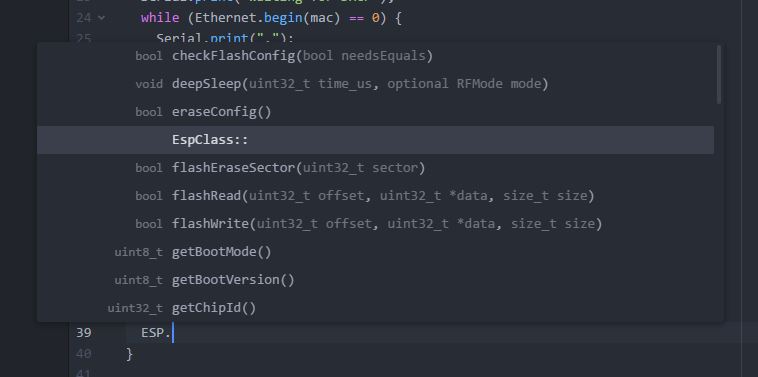Pick the eraseConfig() suggestion
Viewport: 758px width, 377px height.
375,112
